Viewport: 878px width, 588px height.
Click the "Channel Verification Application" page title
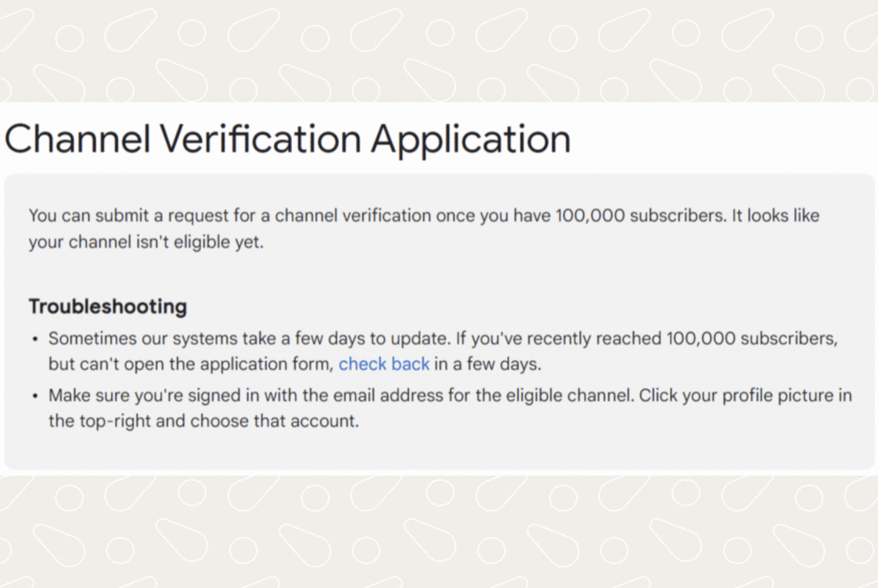[x=287, y=139]
